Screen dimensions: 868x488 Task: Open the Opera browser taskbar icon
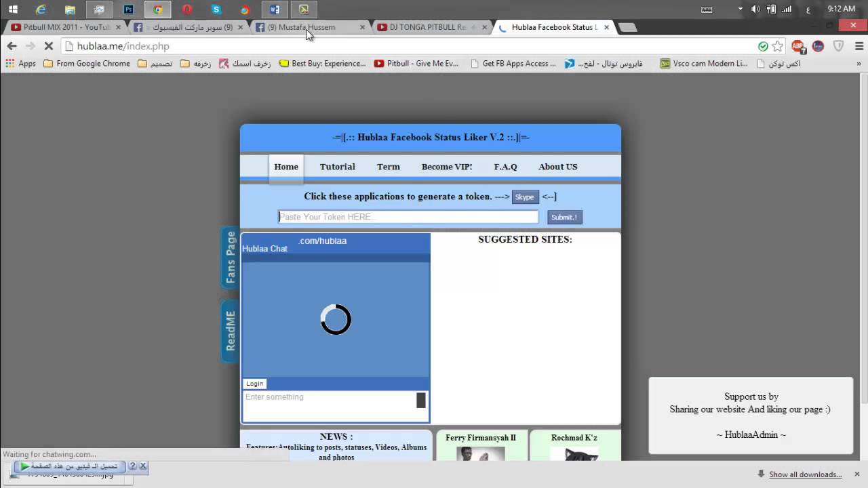pyautogui.click(x=186, y=9)
